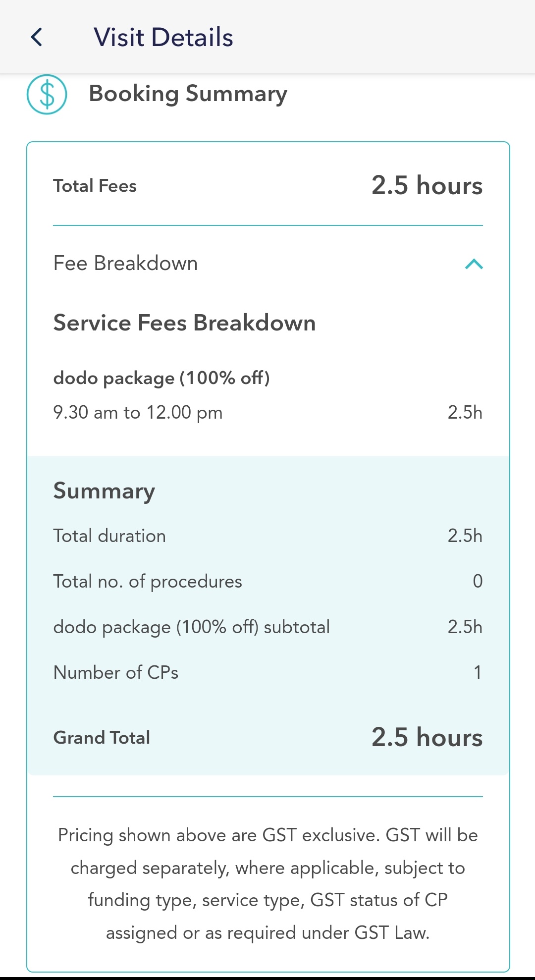535x980 pixels.
Task: Tap the back arrow icon
Action: 37,37
